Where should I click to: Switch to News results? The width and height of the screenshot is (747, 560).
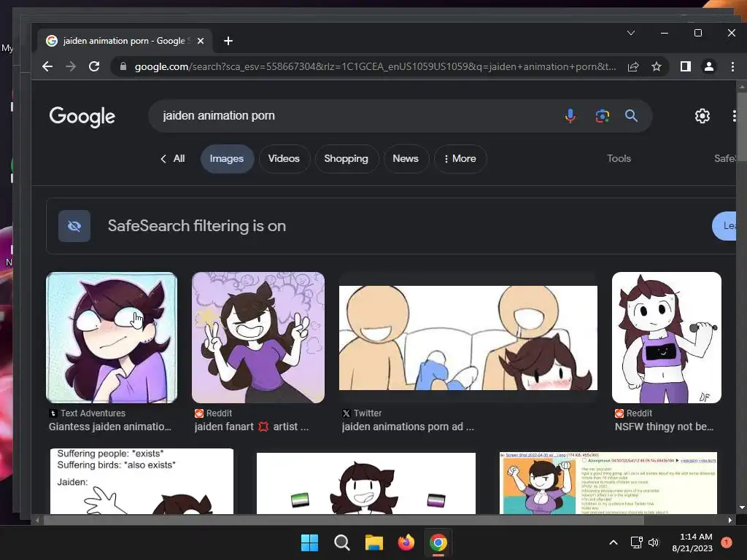[406, 158]
